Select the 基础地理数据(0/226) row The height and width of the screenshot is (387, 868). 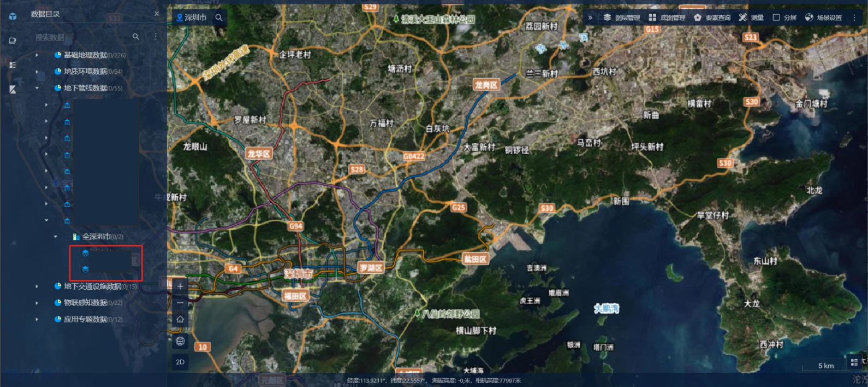[90, 55]
